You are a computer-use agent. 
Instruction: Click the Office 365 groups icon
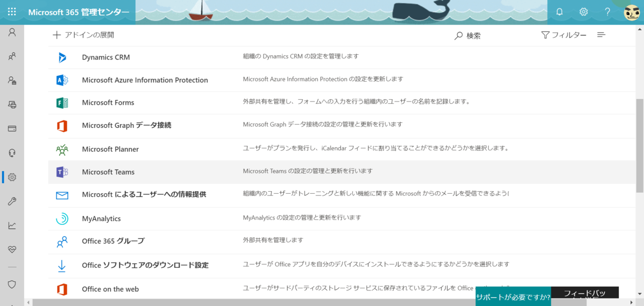(62, 242)
